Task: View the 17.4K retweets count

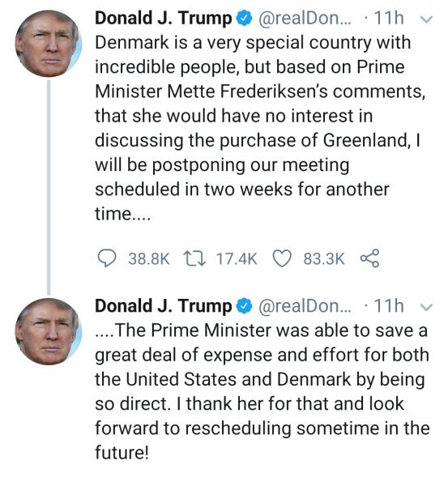Action: [x=237, y=259]
